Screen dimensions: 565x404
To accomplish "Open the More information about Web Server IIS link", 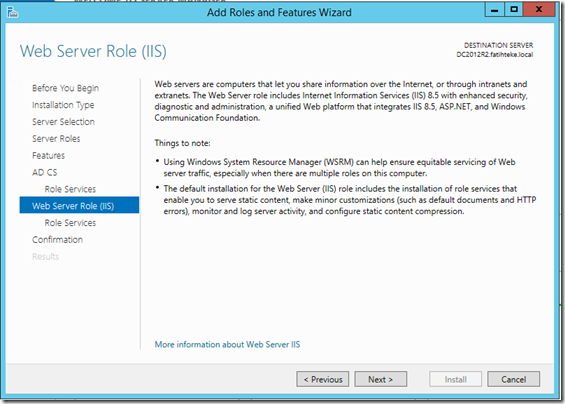I will tap(227, 345).
